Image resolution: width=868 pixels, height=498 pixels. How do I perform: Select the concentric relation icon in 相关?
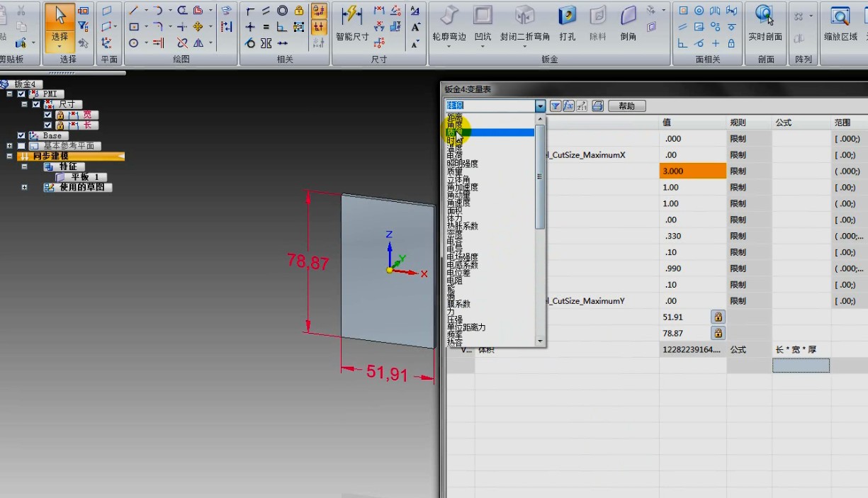tap(282, 10)
